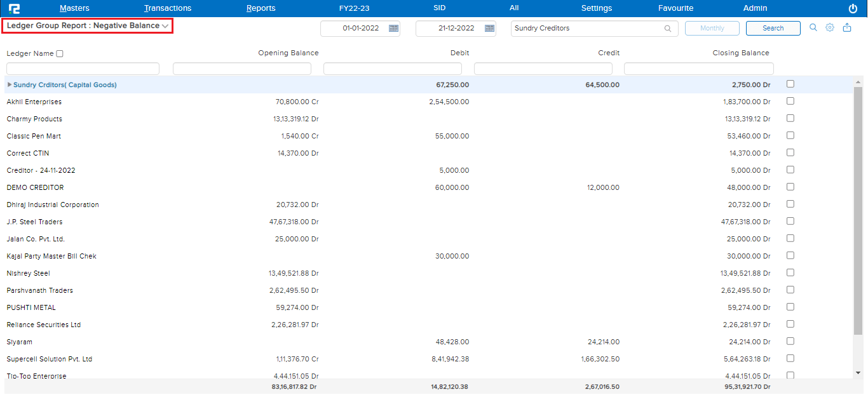Expand Sundry Crditors (Capital Goods) group
This screenshot has height=397, width=868.
(x=10, y=84)
